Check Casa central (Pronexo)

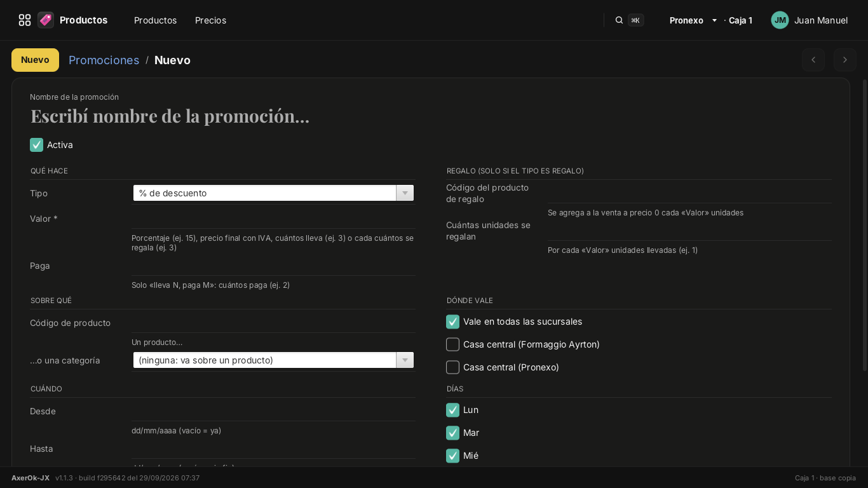coord(453,367)
